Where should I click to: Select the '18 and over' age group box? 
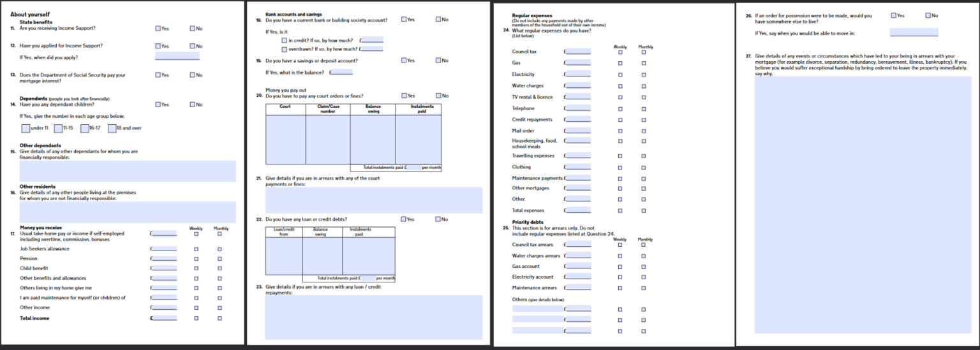[112, 128]
